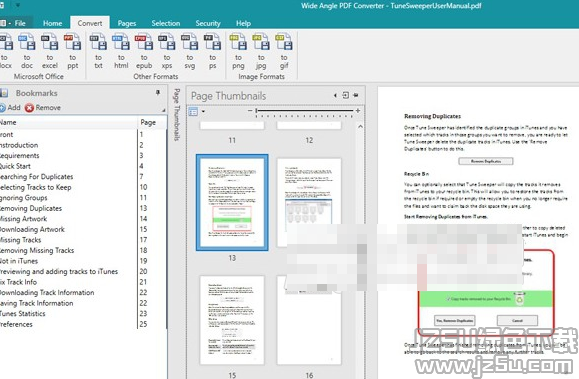Switch to the Pages ribbon tab
579x379 pixels.
pos(127,23)
